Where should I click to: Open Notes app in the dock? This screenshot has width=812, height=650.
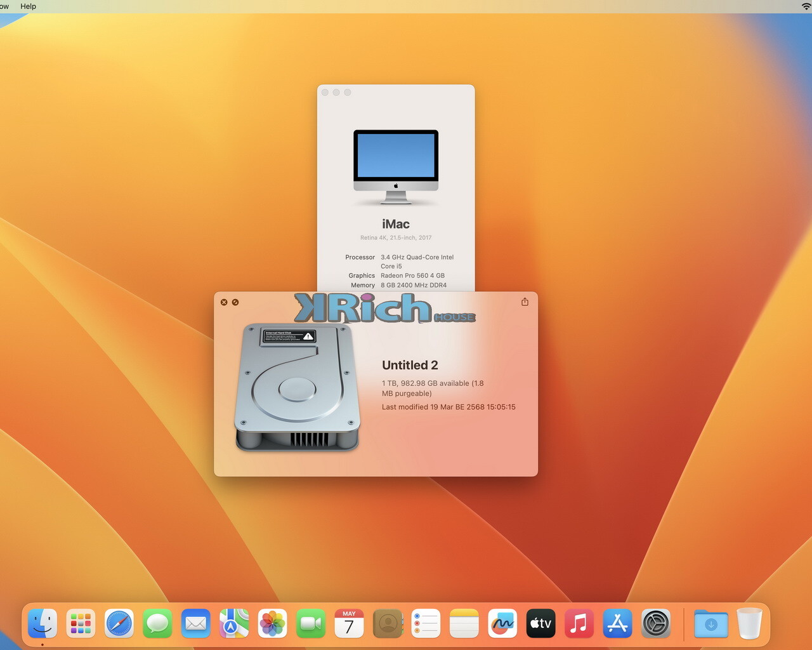tap(464, 624)
